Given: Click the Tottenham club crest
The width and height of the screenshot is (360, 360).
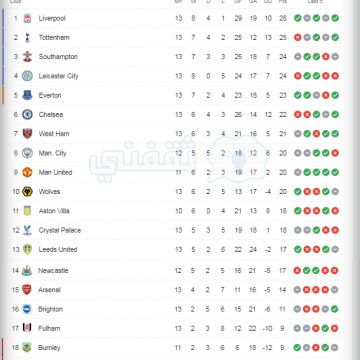Looking at the screenshot, I should (x=27, y=37).
